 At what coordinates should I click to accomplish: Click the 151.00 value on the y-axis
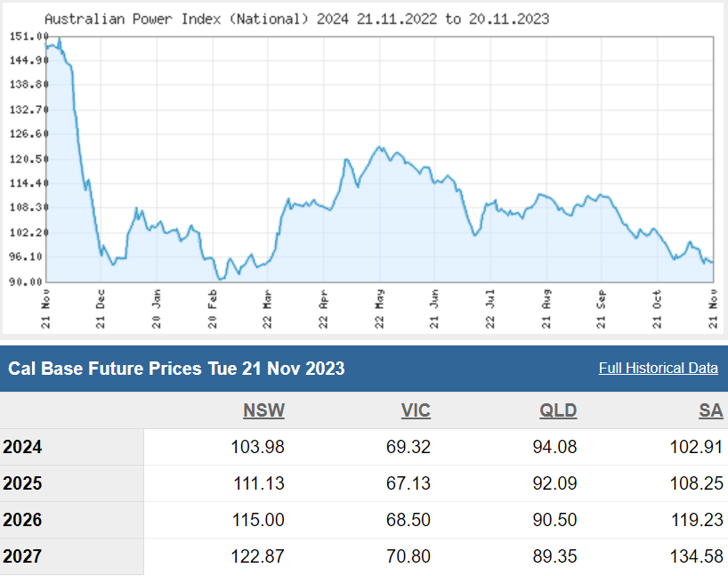[27, 37]
